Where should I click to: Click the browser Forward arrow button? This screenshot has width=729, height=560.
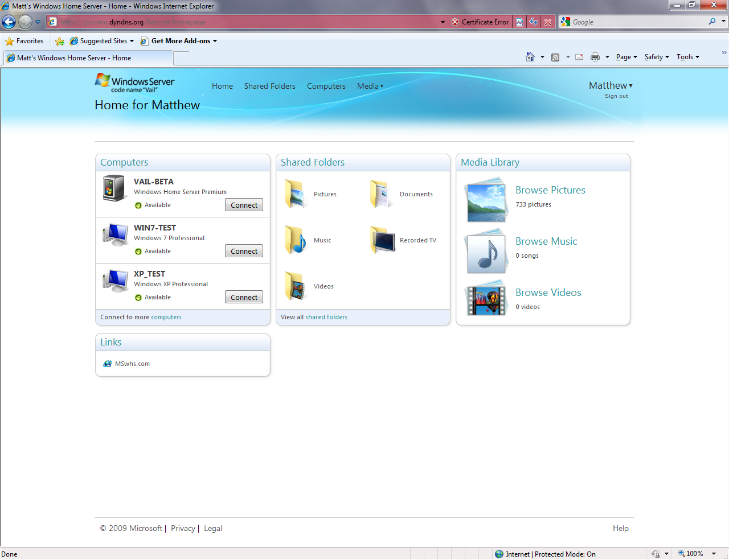(25, 22)
